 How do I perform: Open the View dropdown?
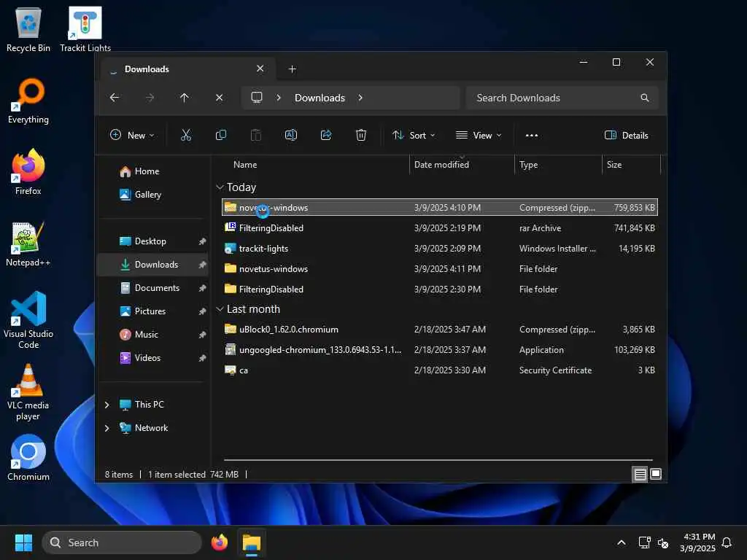click(479, 135)
